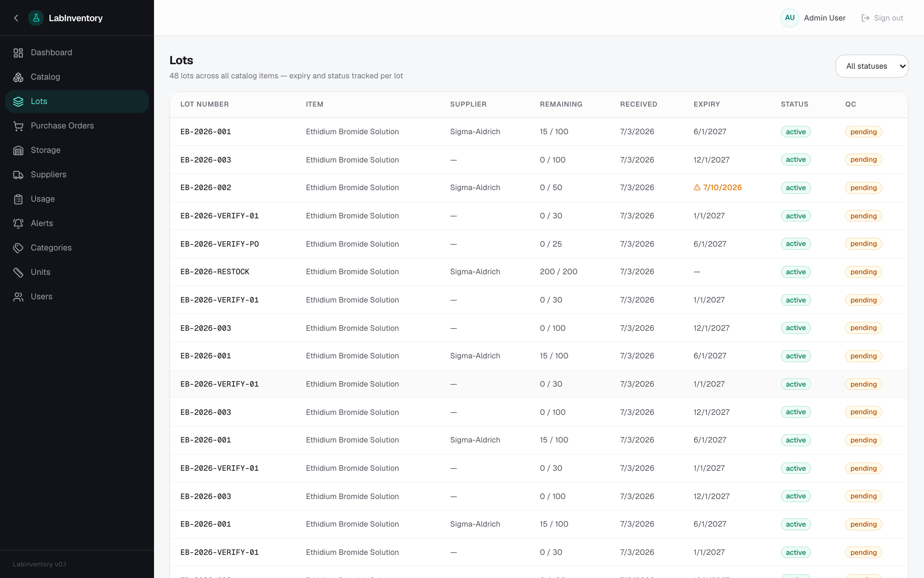Click lot number EB-2026-RESTOCK
This screenshot has width=924, height=578.
pyautogui.click(x=215, y=272)
